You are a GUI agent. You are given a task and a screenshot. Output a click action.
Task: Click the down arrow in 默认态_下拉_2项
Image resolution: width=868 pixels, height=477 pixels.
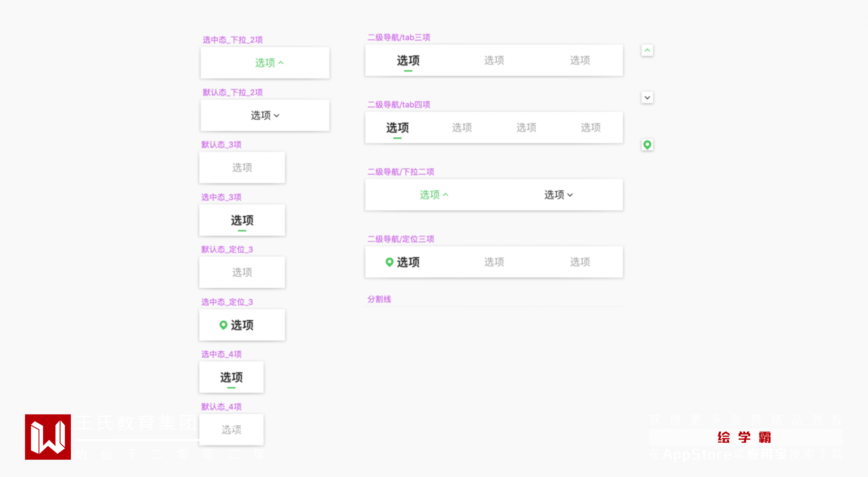(277, 115)
